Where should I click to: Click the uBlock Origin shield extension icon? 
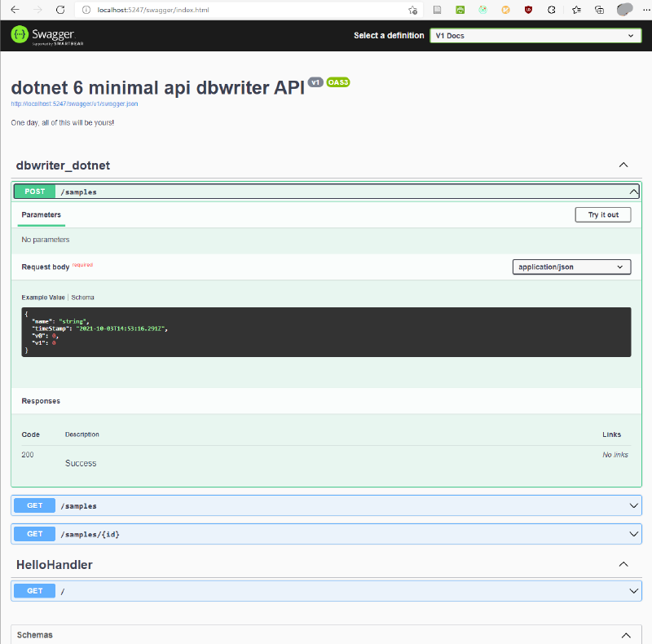click(x=530, y=10)
